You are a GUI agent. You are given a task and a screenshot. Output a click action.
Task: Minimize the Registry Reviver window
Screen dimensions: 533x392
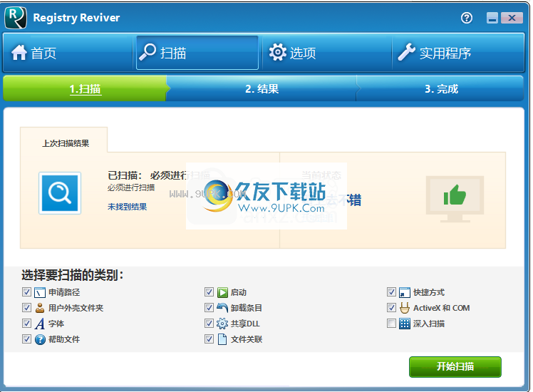(x=492, y=18)
